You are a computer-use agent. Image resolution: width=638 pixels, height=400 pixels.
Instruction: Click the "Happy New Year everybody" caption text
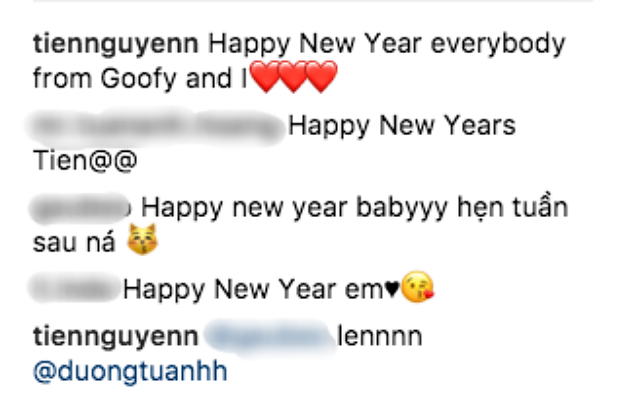[x=387, y=45]
